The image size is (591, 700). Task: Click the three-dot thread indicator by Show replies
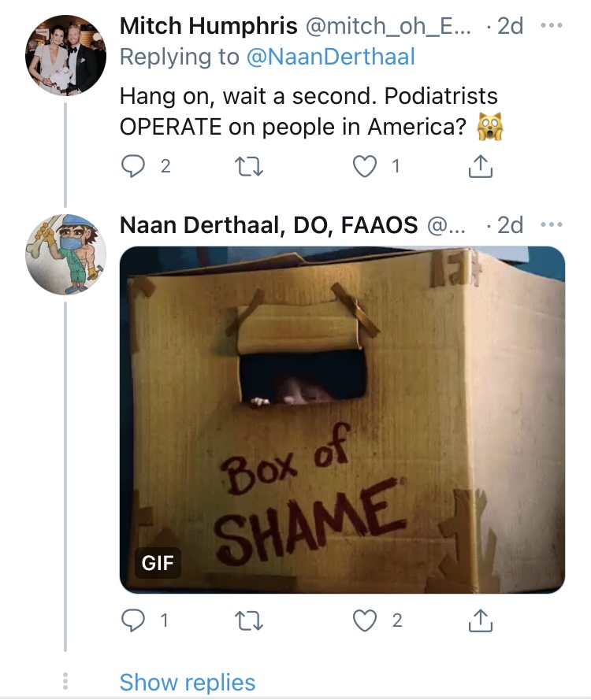pos(65,681)
